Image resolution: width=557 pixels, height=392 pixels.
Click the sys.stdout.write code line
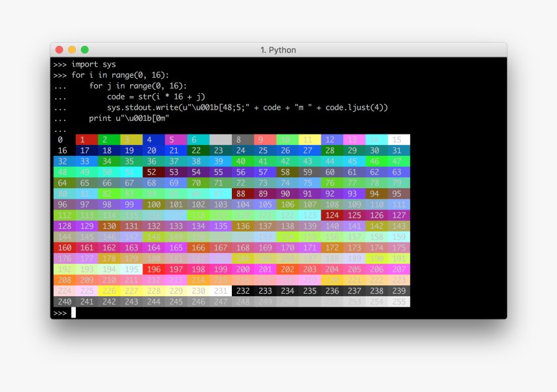tap(247, 107)
